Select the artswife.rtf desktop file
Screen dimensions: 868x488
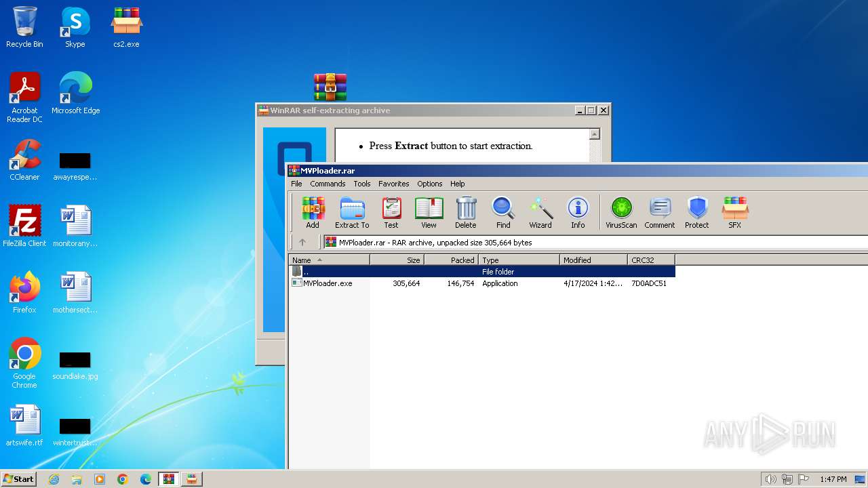[24, 426]
